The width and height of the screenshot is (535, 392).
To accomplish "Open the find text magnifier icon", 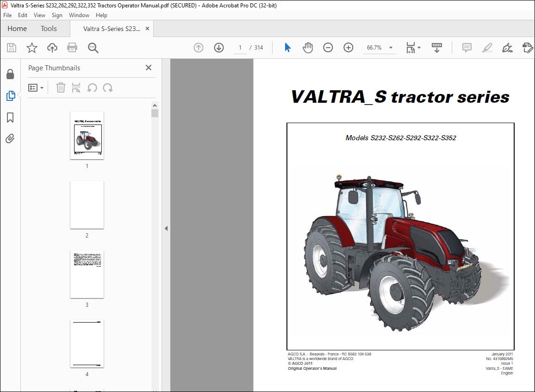I will [x=93, y=48].
